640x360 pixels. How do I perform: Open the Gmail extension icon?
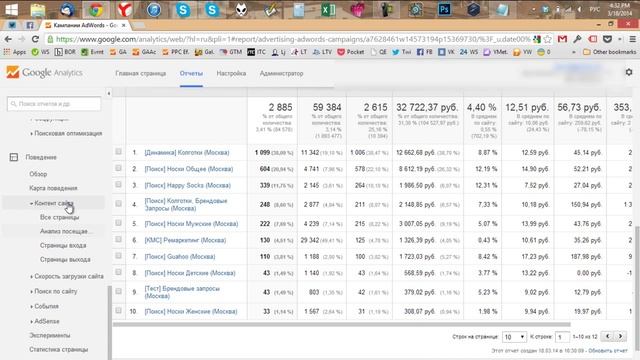tap(562, 39)
